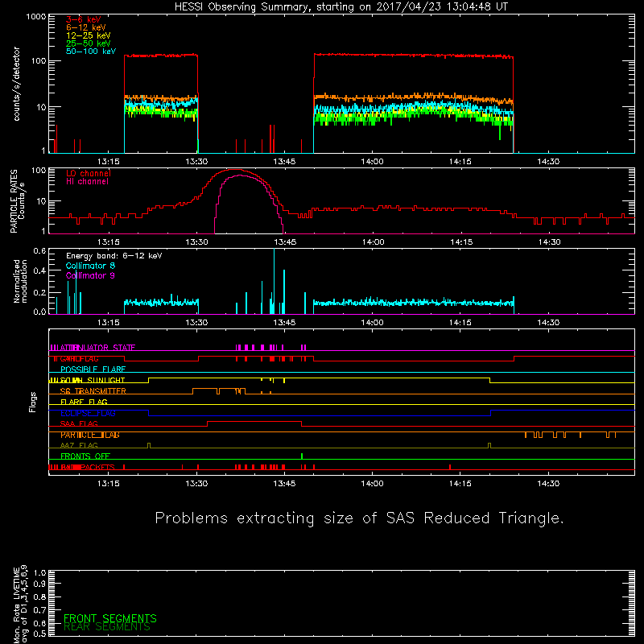Click the "HI channel" legend label
Screen dimensions: 644x644
pos(87,181)
